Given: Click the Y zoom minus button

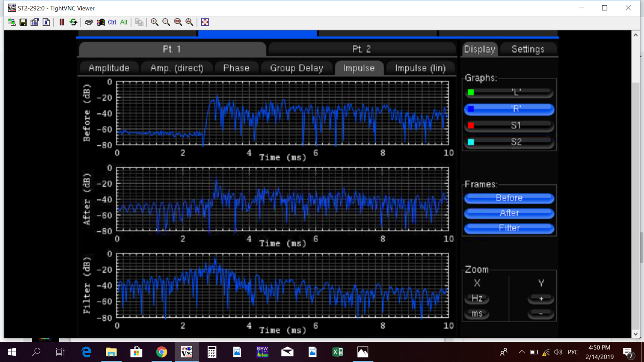Looking at the screenshot, I should click(541, 314).
